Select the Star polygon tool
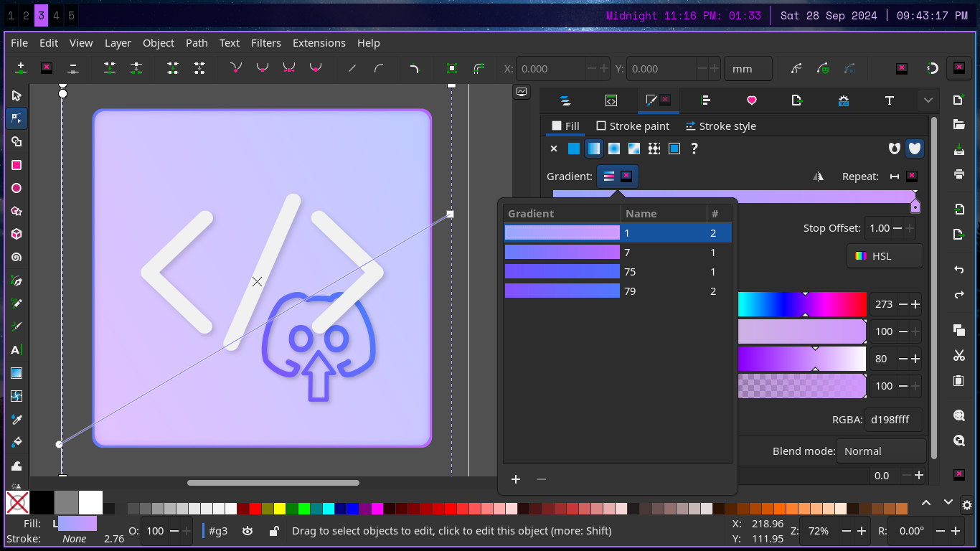 pos(17,211)
